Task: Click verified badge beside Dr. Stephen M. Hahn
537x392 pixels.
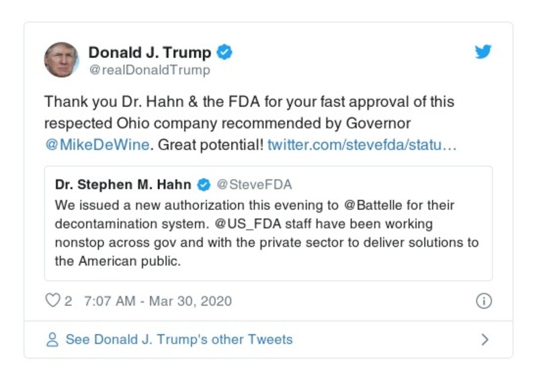Action: [x=204, y=184]
